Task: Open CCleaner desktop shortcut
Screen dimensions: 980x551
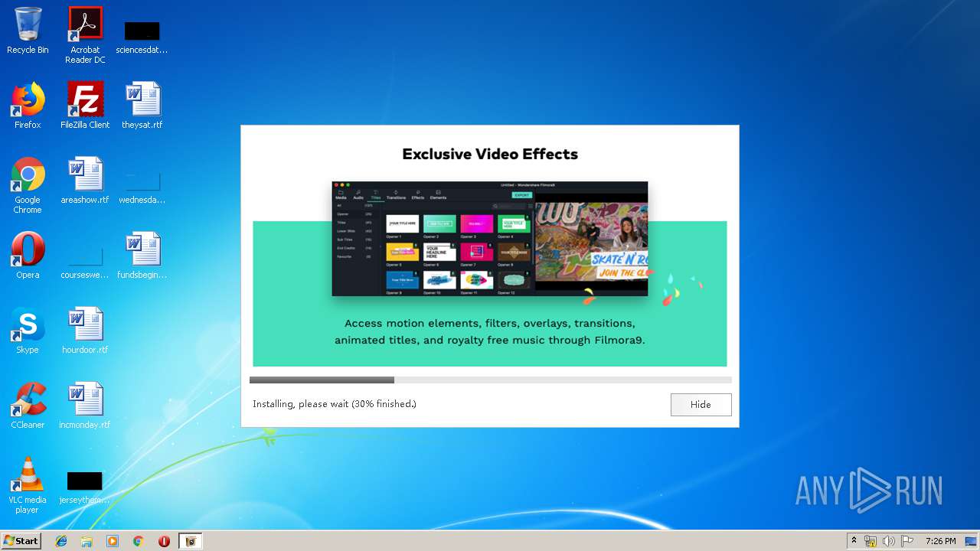Action: click(28, 406)
